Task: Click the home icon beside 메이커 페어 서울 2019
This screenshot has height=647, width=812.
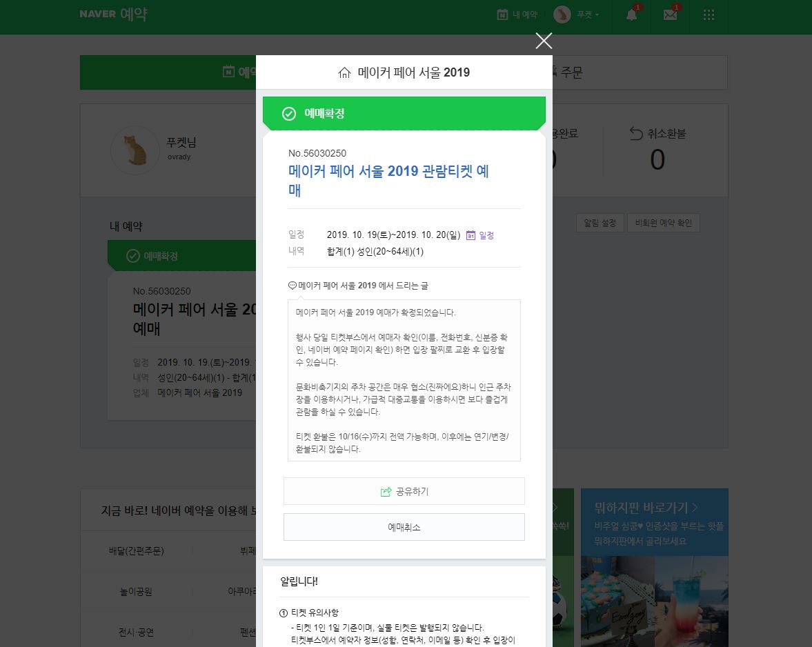Action: tap(344, 72)
